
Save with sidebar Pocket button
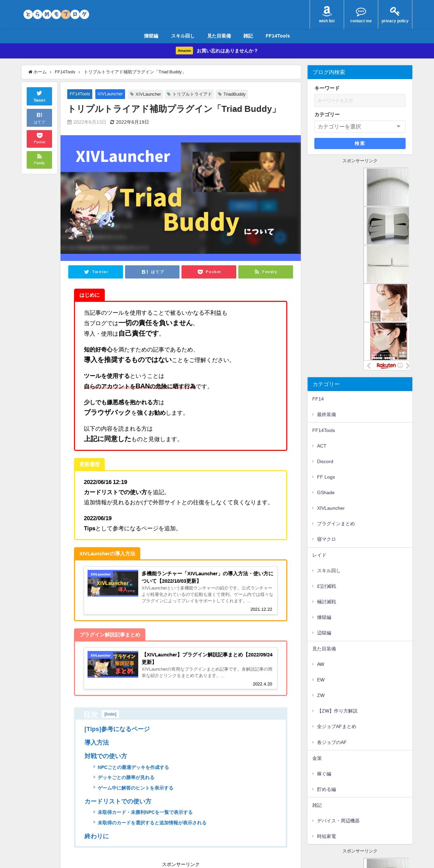39,139
